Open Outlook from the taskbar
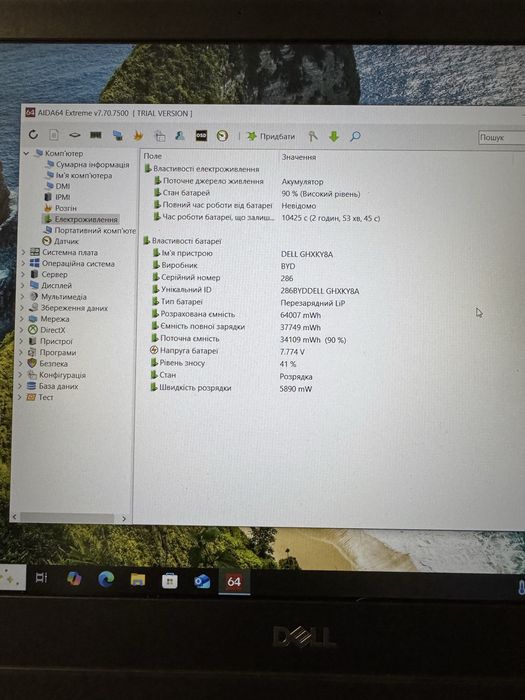The width and height of the screenshot is (525, 700). coord(202,581)
